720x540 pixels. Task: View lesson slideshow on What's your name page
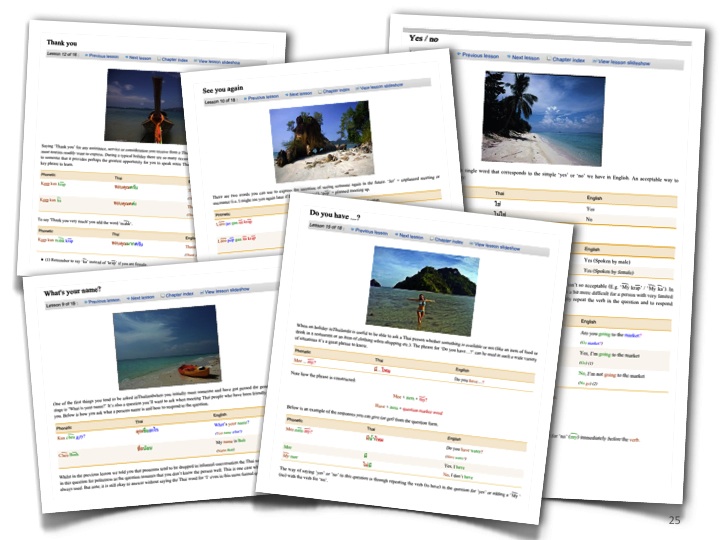226,291
